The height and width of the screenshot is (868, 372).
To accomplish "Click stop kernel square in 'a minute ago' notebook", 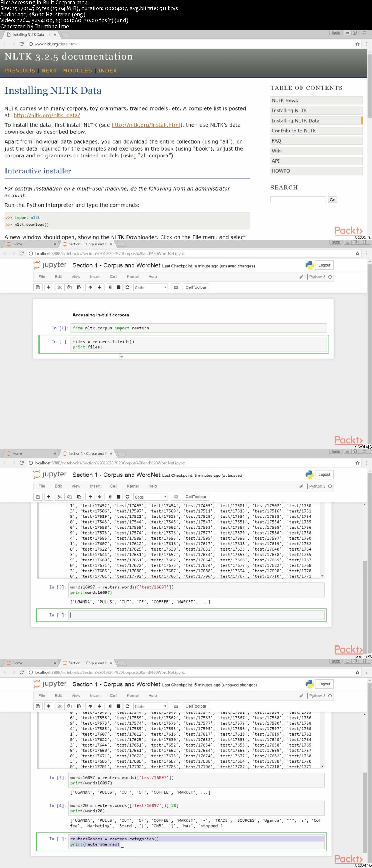I will pos(118,287).
